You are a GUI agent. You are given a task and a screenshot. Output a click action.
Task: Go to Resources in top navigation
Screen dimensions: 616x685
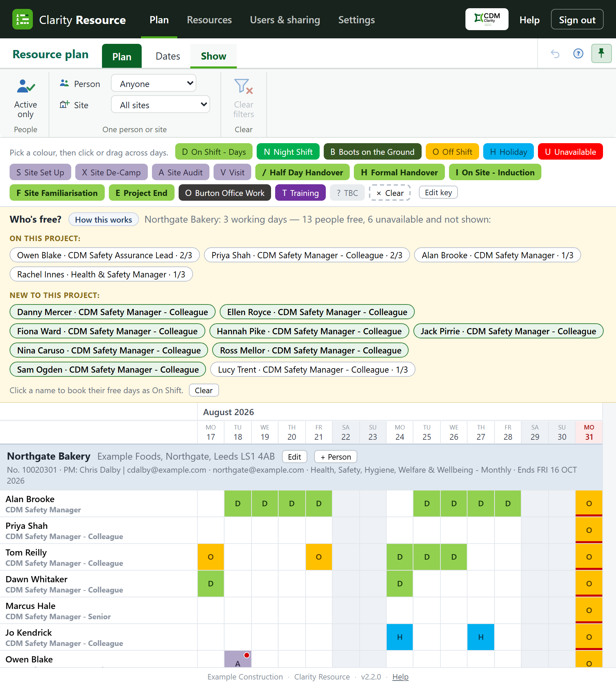point(209,20)
